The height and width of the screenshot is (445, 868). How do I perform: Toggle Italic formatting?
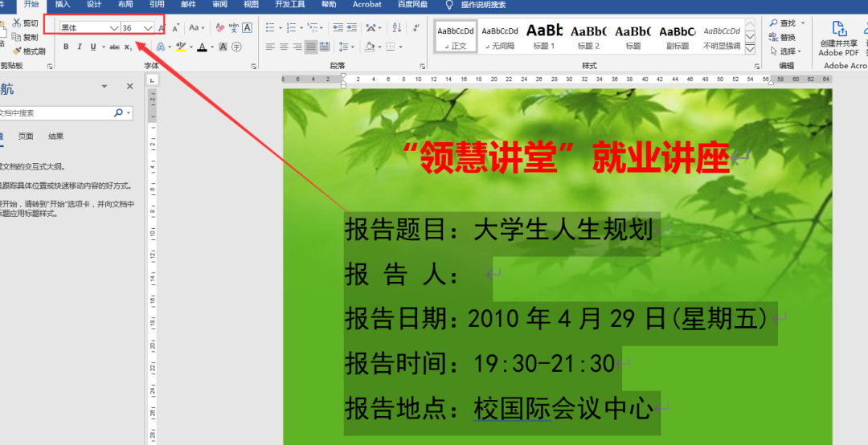click(x=80, y=47)
